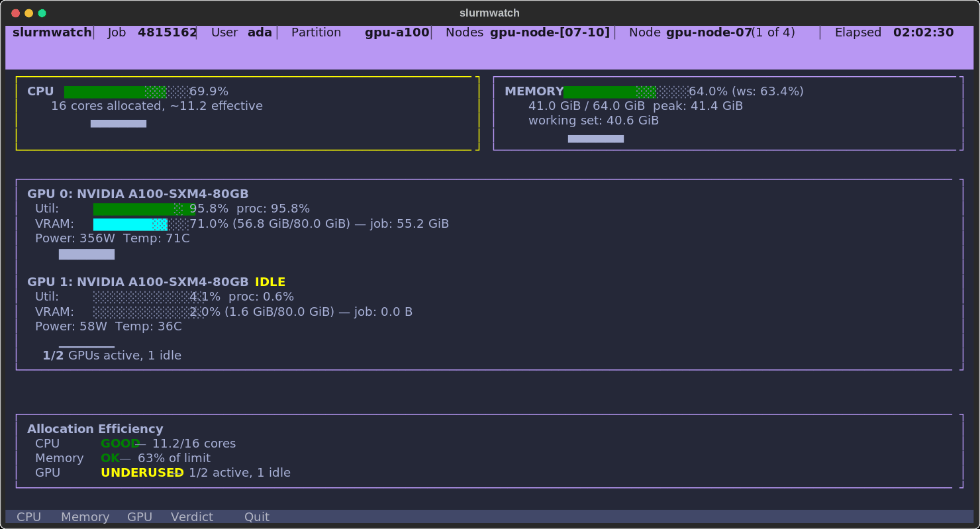
Task: Click 'job: 55.2 GiB' VRAM detail
Action: click(x=409, y=224)
